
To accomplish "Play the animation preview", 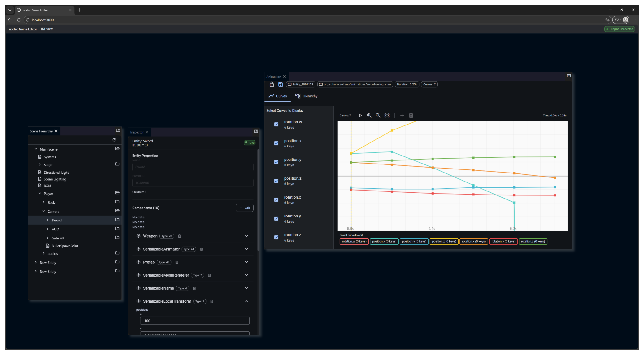I will click(360, 116).
